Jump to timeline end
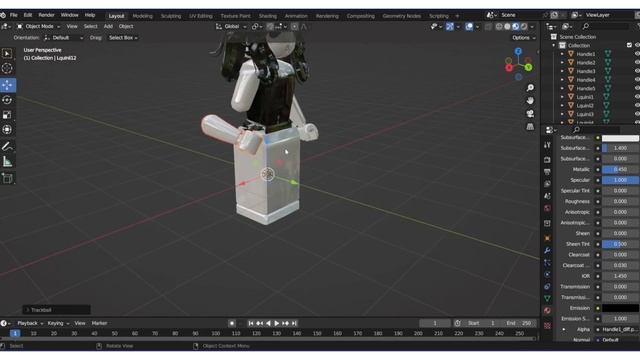Image resolution: width=640 pixels, height=360 pixels. 294,323
